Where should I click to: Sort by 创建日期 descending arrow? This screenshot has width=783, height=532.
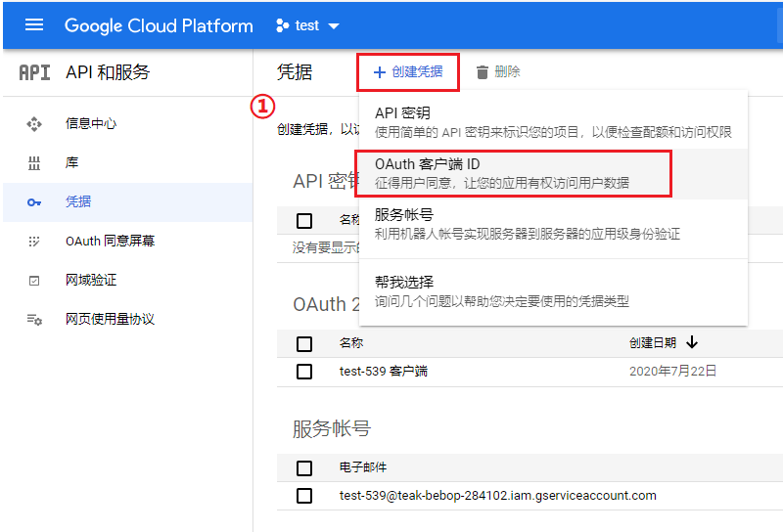692,342
